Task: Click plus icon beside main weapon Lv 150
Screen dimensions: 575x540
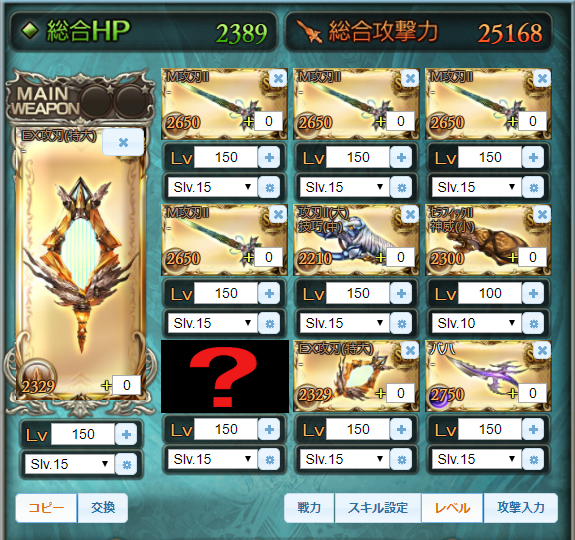Action: point(126,434)
